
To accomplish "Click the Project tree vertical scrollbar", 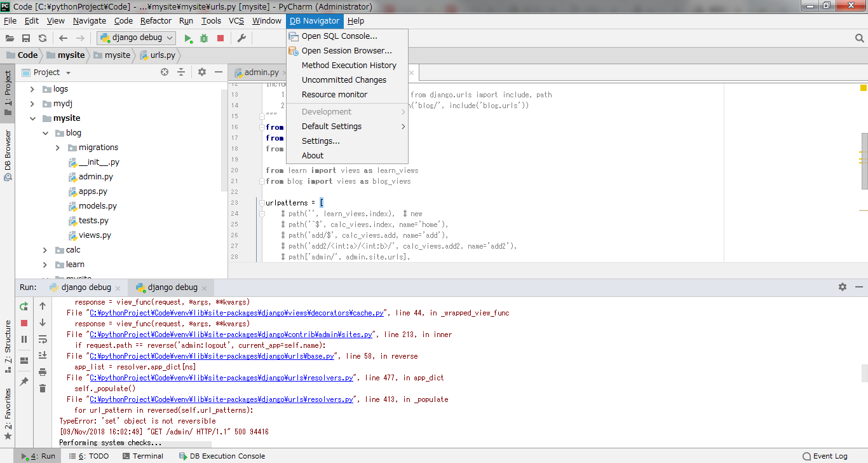I will pyautogui.click(x=224, y=140).
